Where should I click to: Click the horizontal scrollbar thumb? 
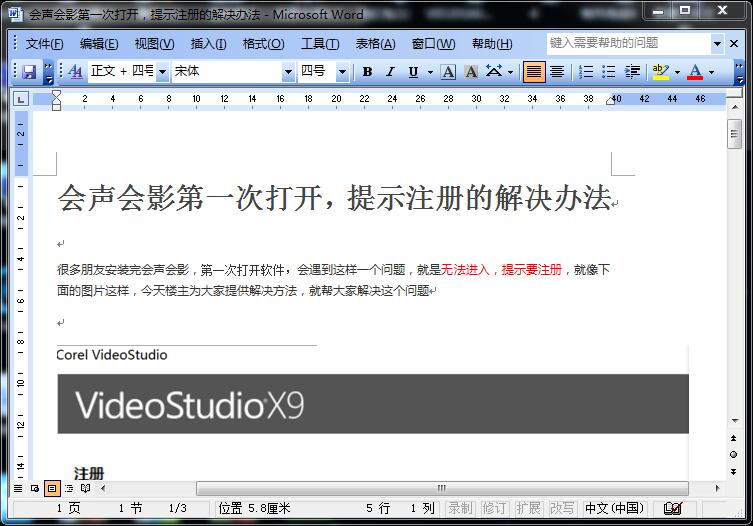click(442, 489)
